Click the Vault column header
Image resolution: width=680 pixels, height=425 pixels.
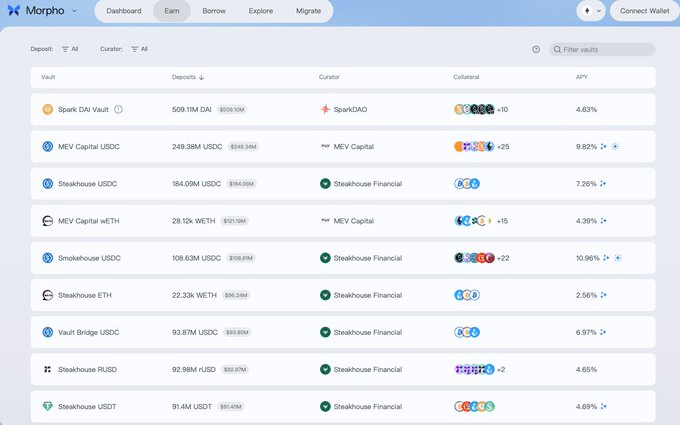[x=48, y=77]
